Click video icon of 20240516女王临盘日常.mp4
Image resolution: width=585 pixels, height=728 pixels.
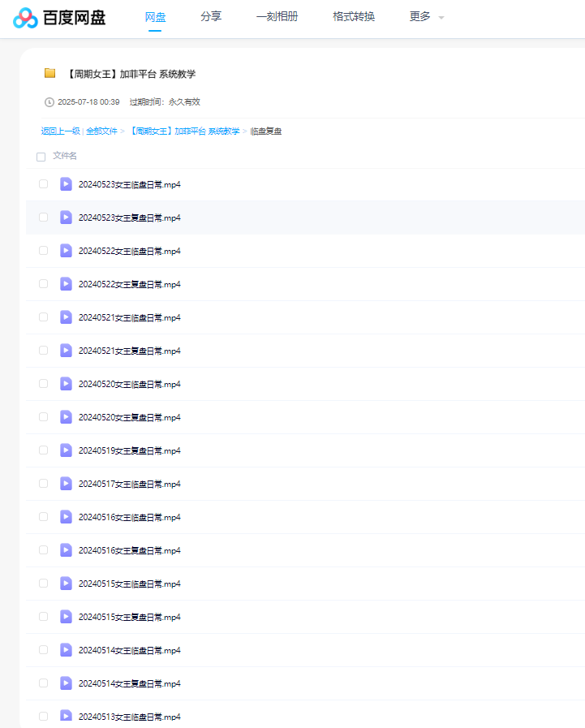(66, 517)
